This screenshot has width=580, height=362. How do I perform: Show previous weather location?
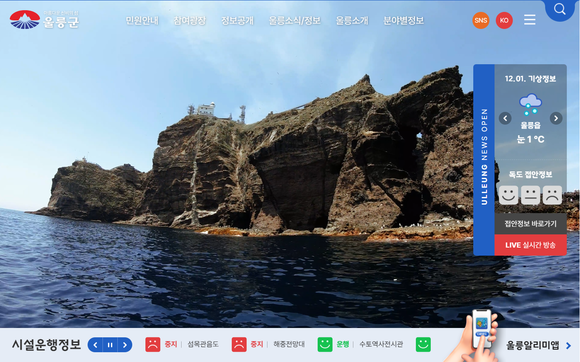[505, 118]
